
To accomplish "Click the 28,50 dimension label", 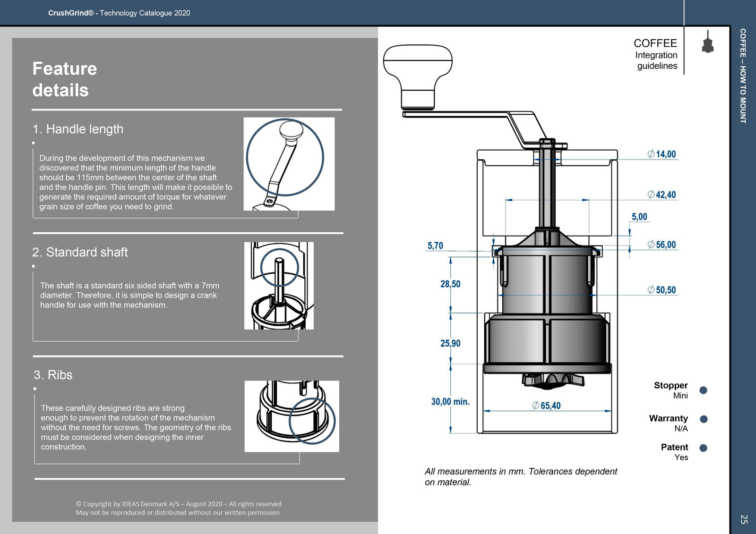I will [450, 284].
